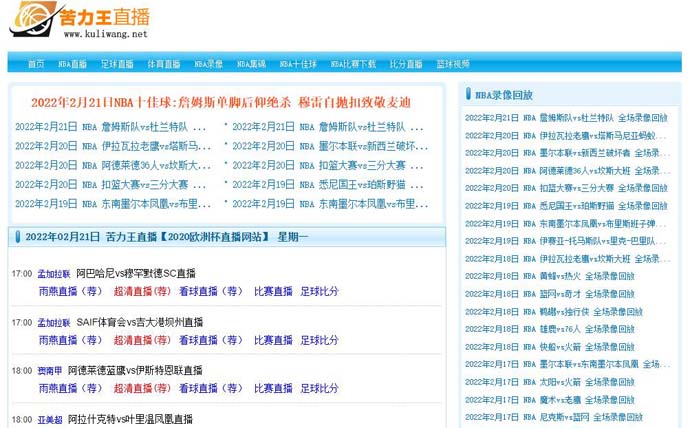
Task: Open middle column 2月21日 詹姆斯队vs杜兰特队 link
Action: pyautogui.click(x=328, y=127)
